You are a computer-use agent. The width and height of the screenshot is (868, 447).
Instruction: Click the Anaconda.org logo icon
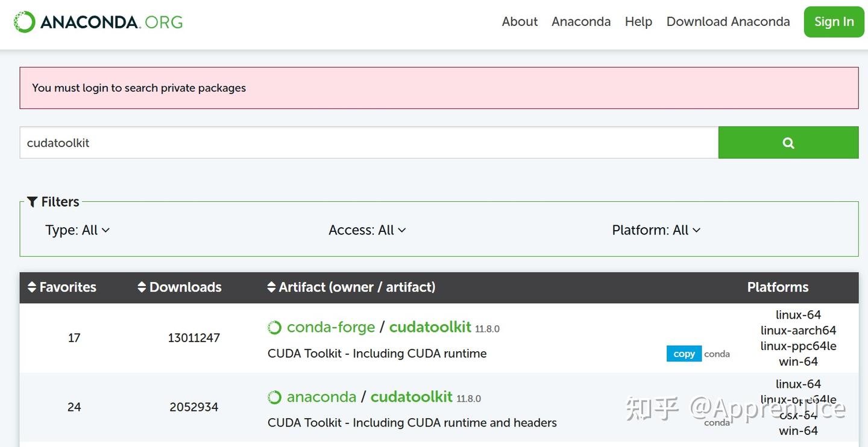coord(23,21)
